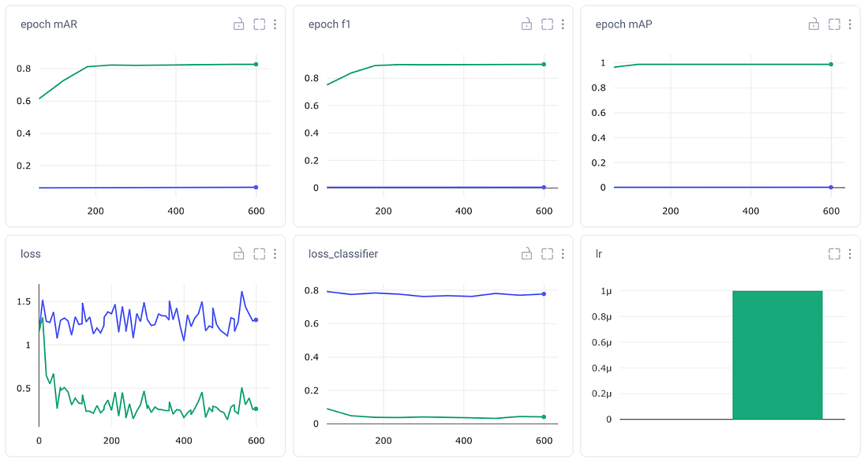Toggle axis lock on epoch f1 chart
Screen dimensions: 868x463
(526, 24)
